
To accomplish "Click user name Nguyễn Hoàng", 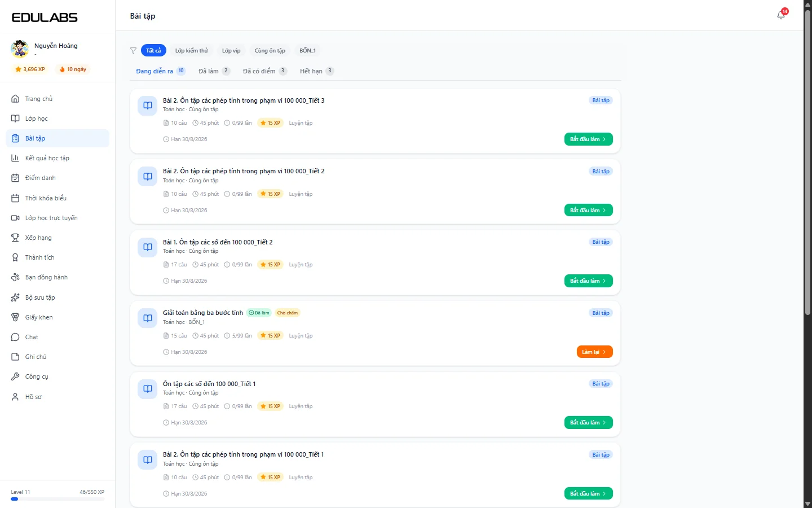I will pyautogui.click(x=56, y=46).
